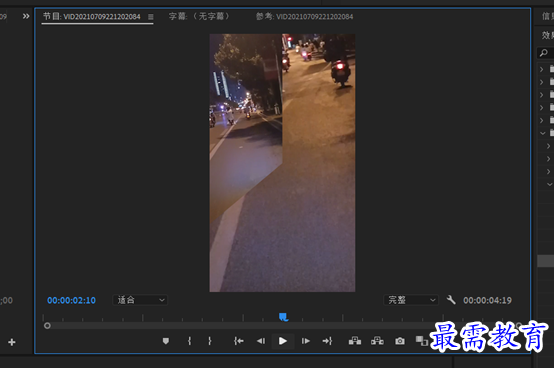Expand the third nested effects subfolder

(548, 171)
